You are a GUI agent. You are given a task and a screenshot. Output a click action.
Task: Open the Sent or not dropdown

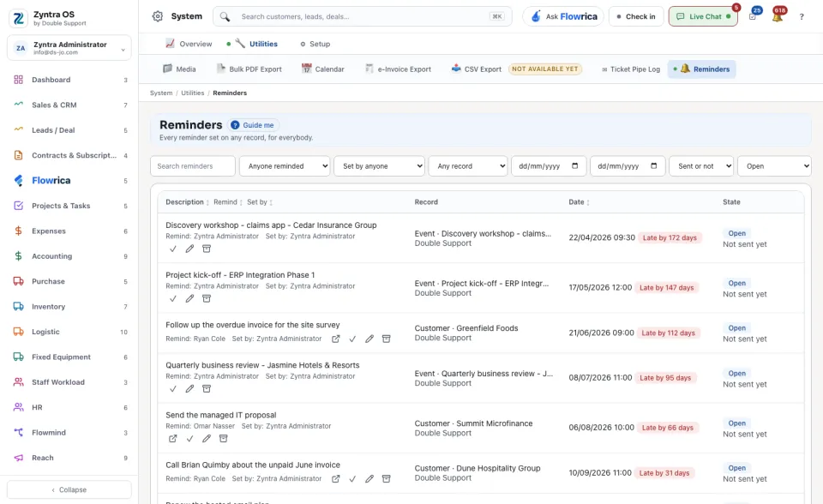coord(700,166)
